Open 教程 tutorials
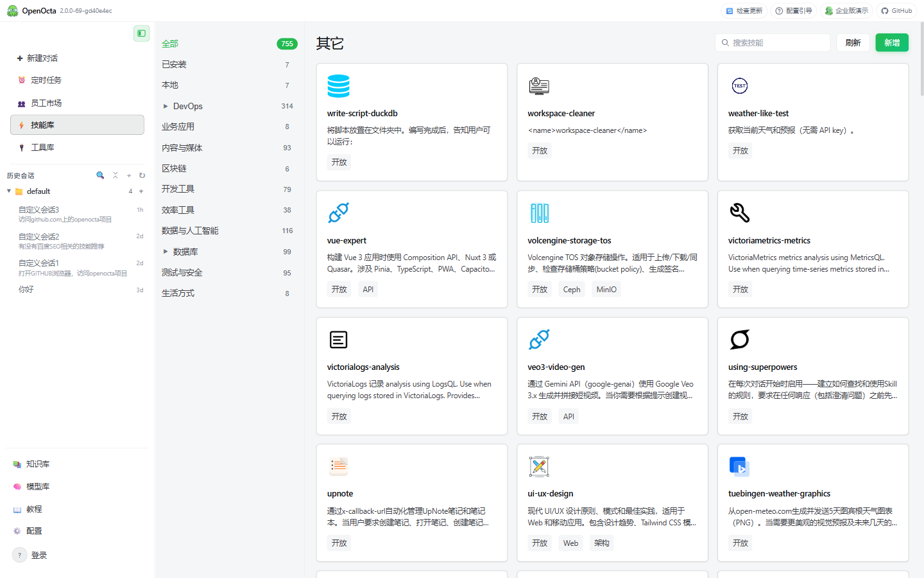The height and width of the screenshot is (578, 924). [77, 509]
